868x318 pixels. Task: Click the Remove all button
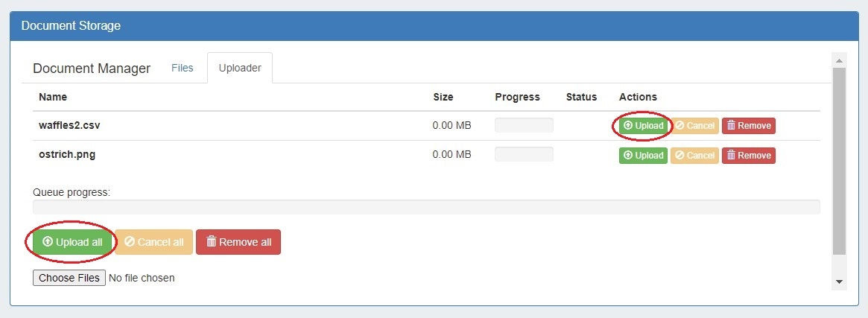pyautogui.click(x=238, y=242)
